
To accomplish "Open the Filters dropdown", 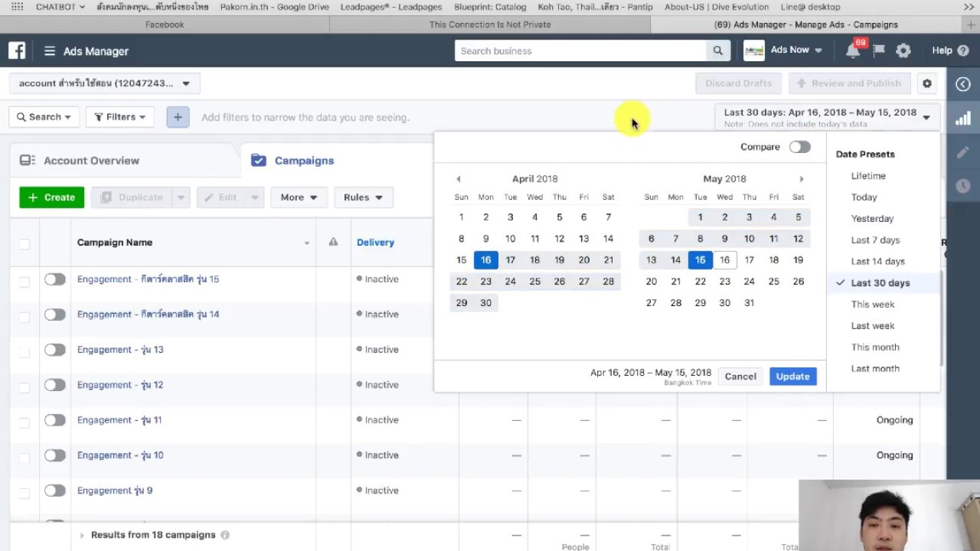I will (119, 117).
